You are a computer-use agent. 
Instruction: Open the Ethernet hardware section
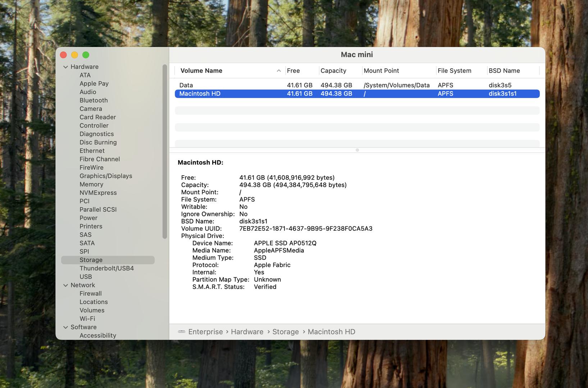tap(92, 151)
